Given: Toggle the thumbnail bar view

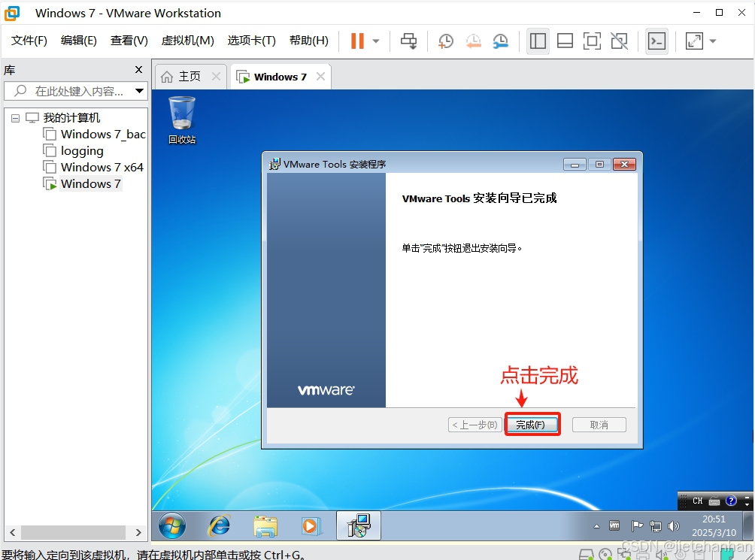Looking at the screenshot, I should click(565, 41).
